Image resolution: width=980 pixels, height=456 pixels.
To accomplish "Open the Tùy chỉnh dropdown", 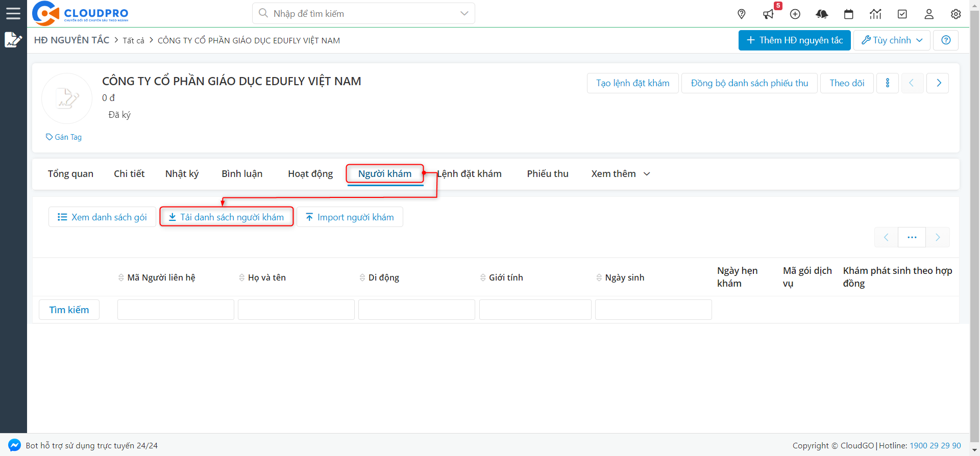I will pos(892,40).
